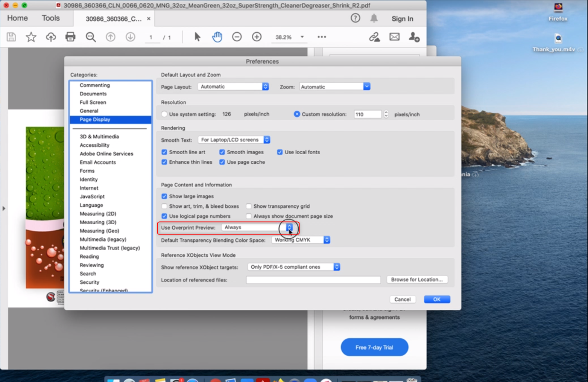
Task: Select the Hand pan tool
Action: coord(217,37)
